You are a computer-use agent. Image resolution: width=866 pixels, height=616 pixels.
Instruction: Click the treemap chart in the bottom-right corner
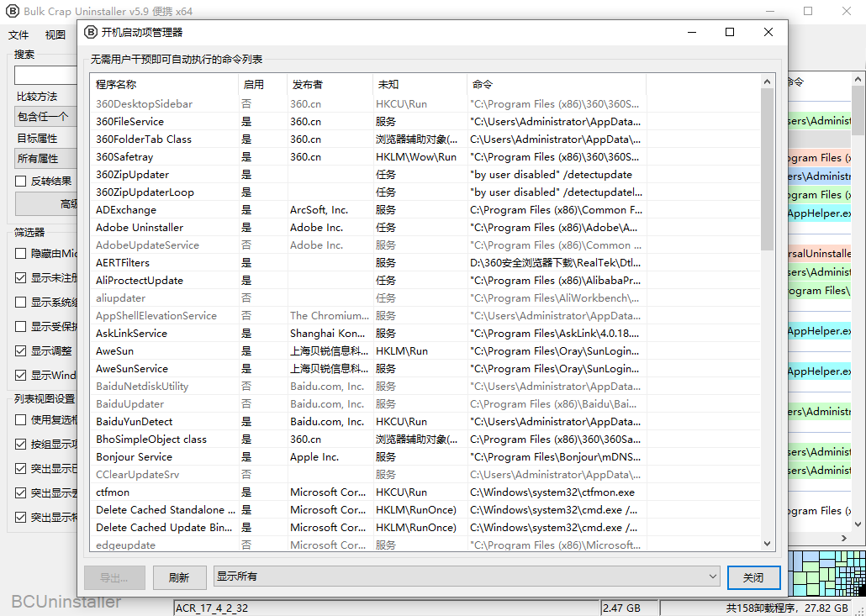pos(827,573)
